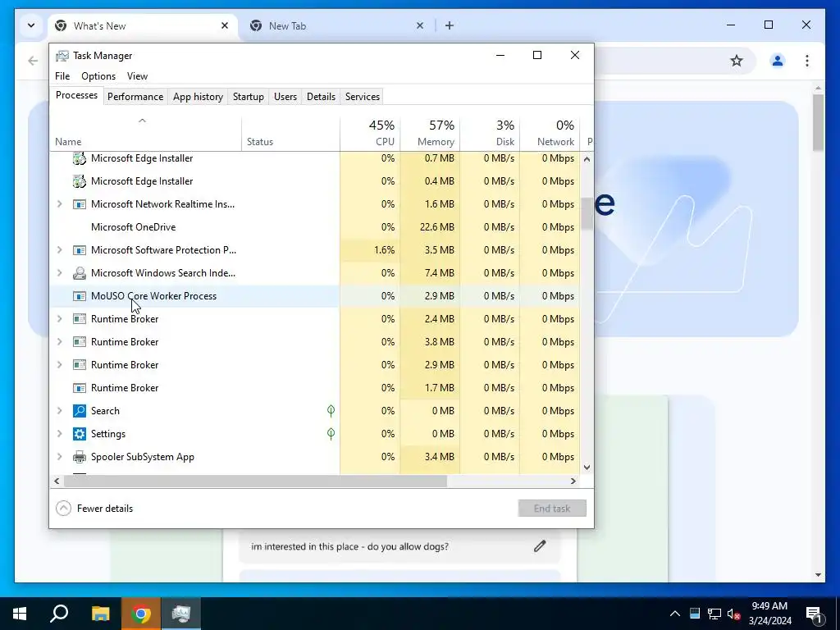Open the taskbar clock showing 9:49 AM
Viewport: 840px width, 630px height.
click(769, 614)
